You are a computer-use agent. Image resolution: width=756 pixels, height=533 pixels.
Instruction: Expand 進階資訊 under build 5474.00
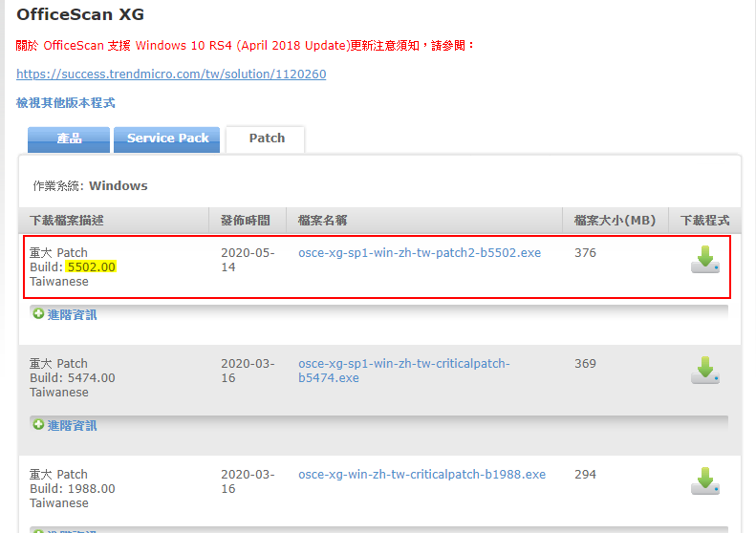72,425
